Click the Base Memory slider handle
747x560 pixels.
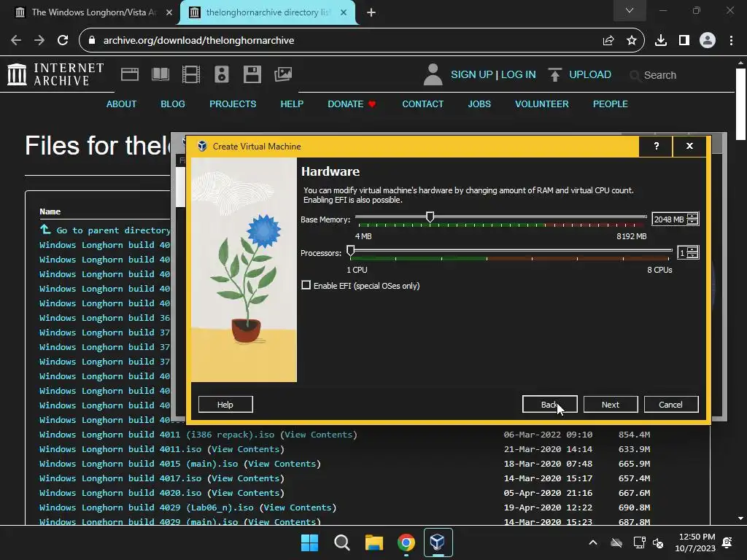click(x=430, y=217)
